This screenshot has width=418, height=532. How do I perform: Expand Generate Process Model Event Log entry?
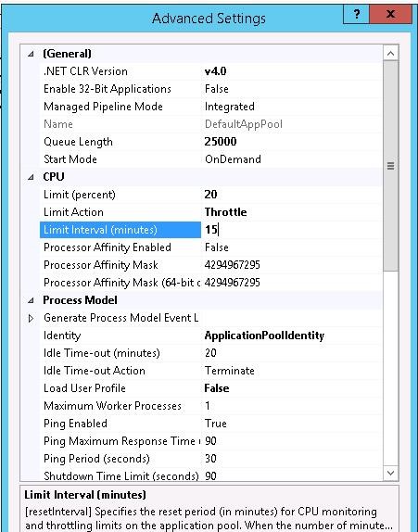coord(31,318)
